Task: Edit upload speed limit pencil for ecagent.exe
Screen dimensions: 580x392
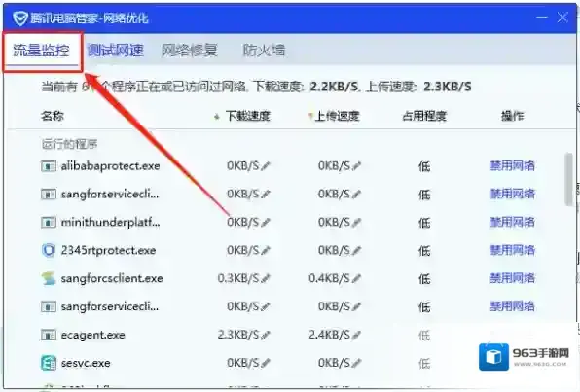Action: click(356, 335)
